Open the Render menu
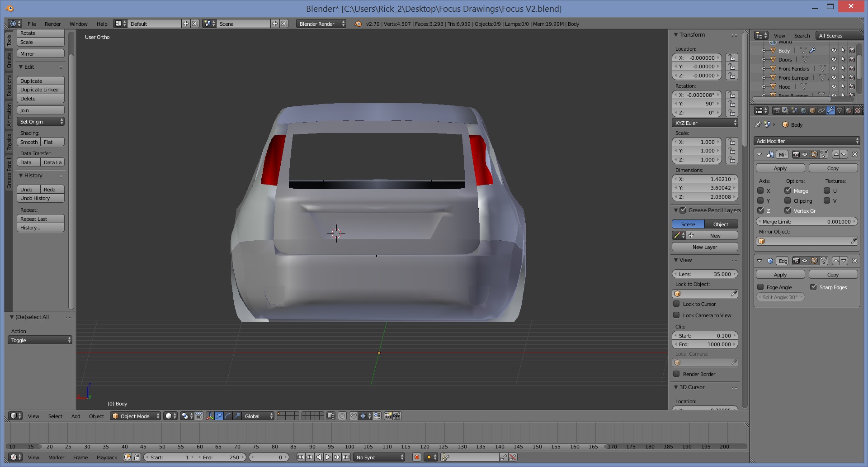This screenshot has width=868, height=467. tap(52, 24)
